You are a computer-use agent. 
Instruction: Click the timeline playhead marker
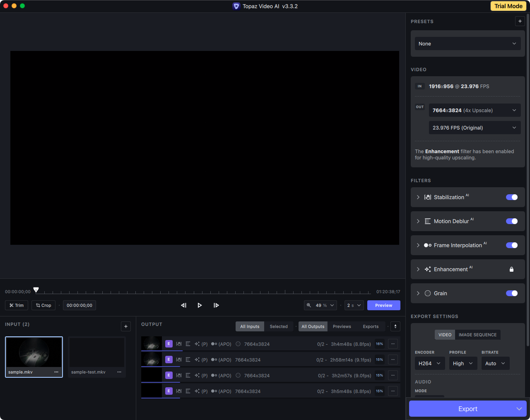[x=36, y=290]
